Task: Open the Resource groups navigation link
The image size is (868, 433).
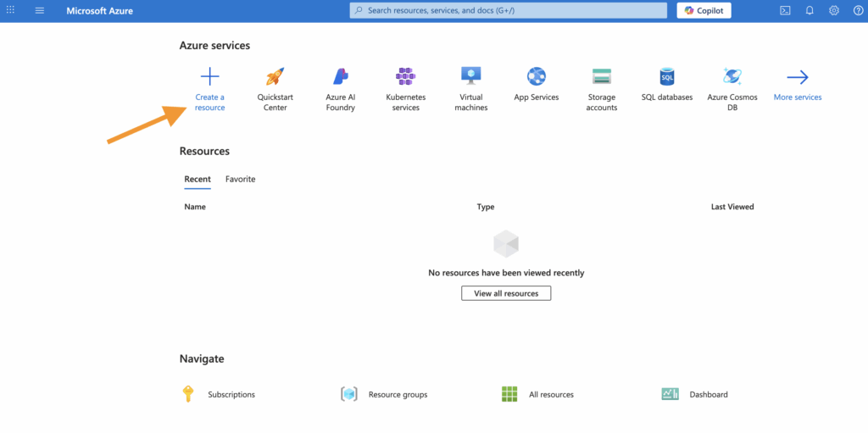Action: [398, 395]
